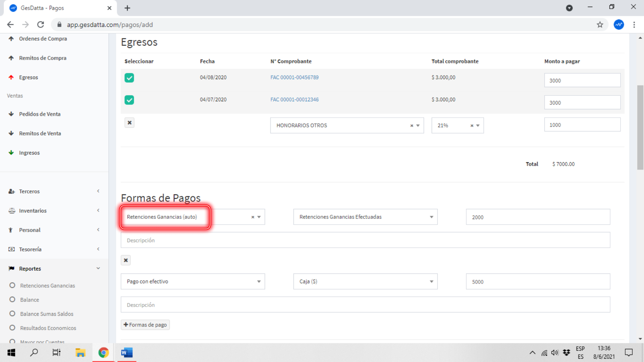Edit the 2000 payment amount field

pos(538,217)
